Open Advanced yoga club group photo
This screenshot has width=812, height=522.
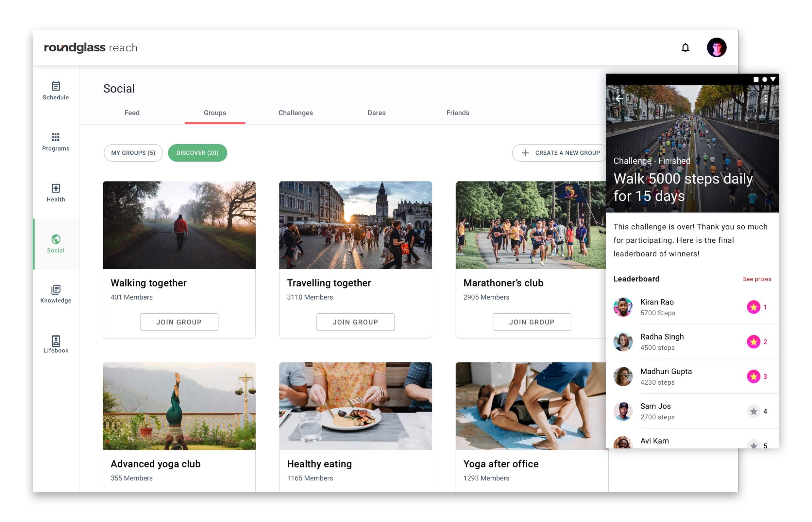coord(179,406)
